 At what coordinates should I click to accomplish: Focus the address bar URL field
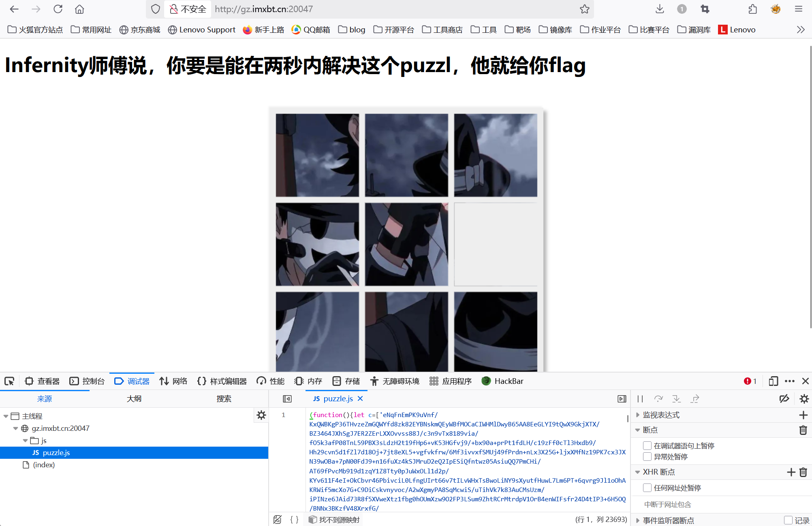393,9
